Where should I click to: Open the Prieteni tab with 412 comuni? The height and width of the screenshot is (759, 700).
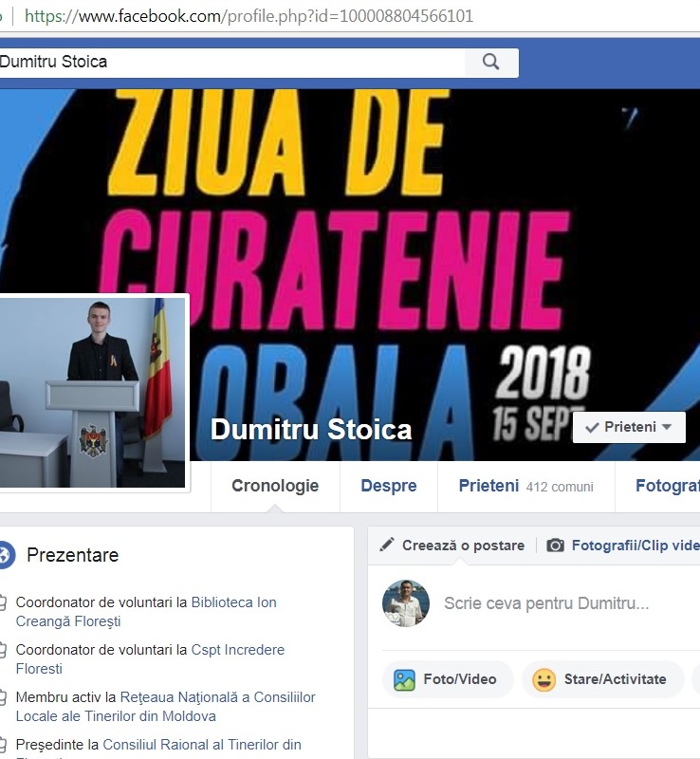(x=526, y=486)
